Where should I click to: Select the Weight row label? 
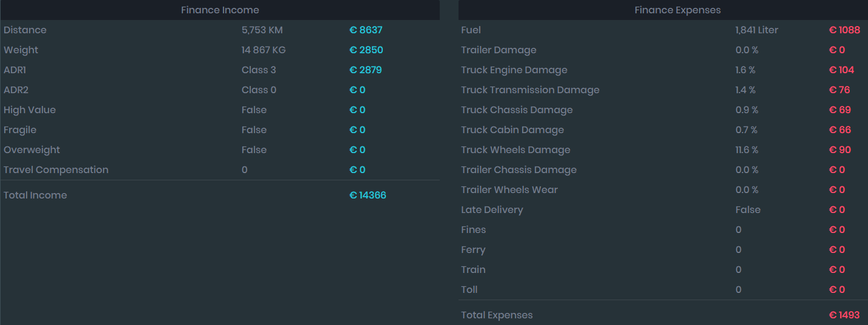(x=21, y=50)
